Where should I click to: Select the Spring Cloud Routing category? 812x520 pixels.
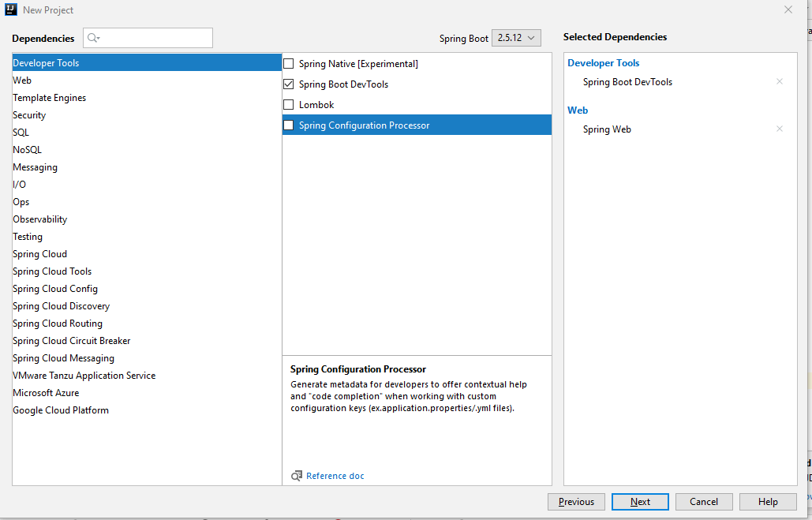pyautogui.click(x=147, y=324)
